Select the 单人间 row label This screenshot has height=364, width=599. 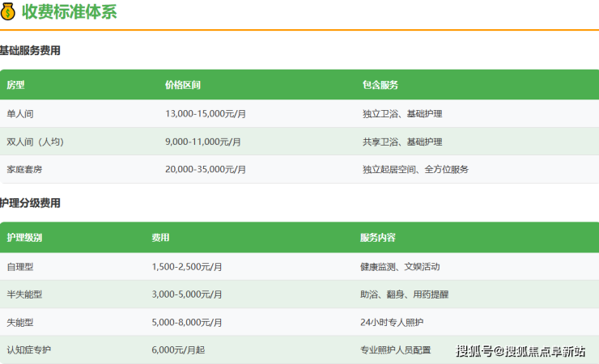21,114
